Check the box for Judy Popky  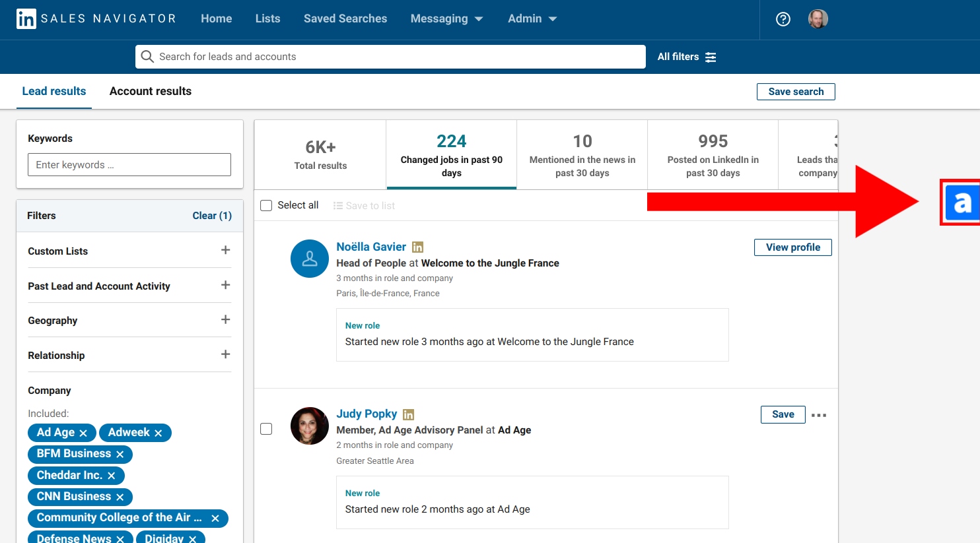(266, 429)
